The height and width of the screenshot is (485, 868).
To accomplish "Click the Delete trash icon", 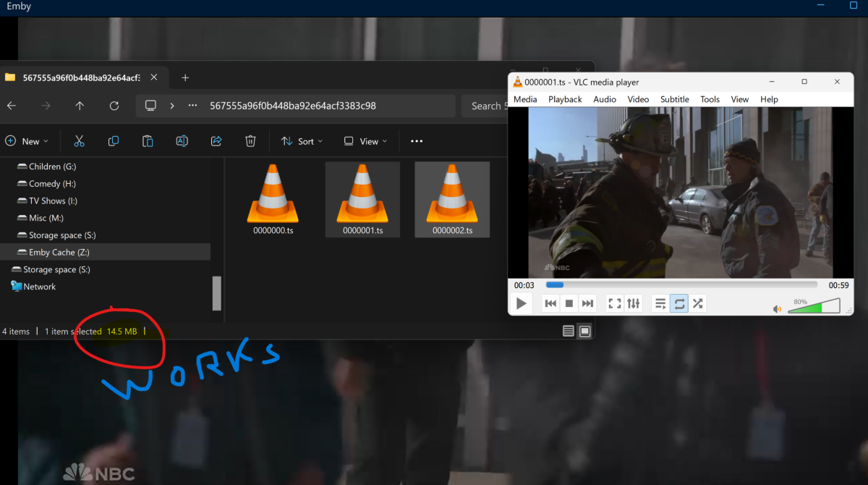I will 250,141.
